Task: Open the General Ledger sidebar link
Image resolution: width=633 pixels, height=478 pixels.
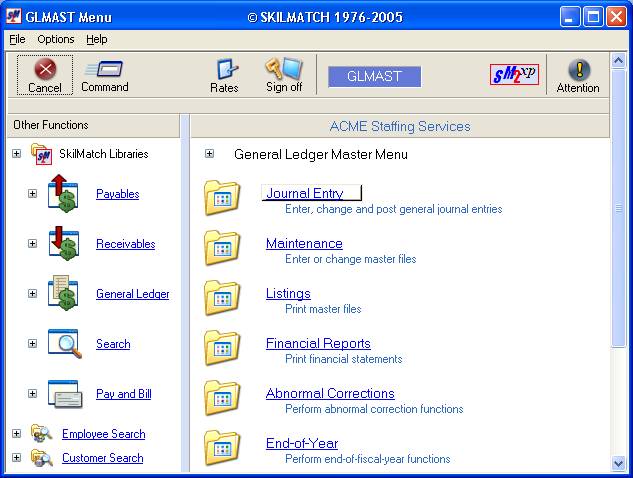Action: [x=132, y=294]
